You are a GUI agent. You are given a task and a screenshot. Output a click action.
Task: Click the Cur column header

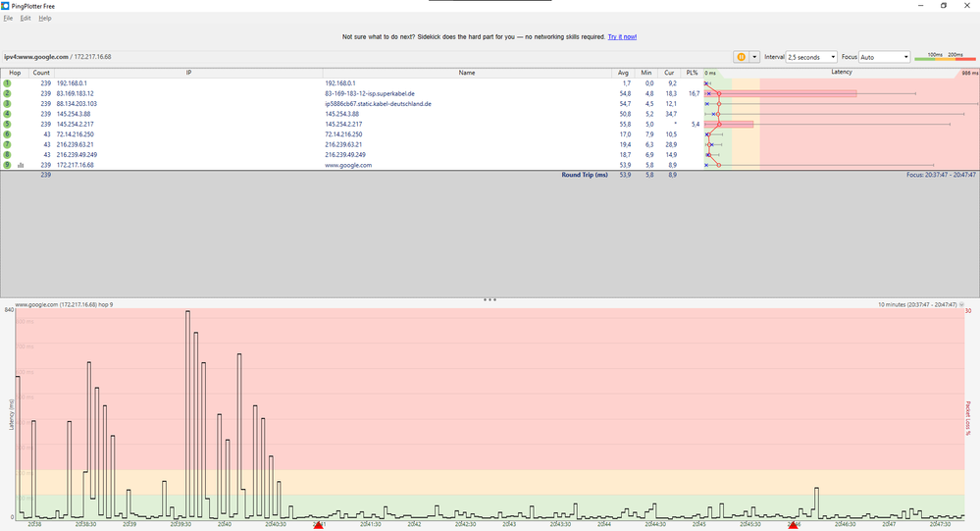pos(669,74)
